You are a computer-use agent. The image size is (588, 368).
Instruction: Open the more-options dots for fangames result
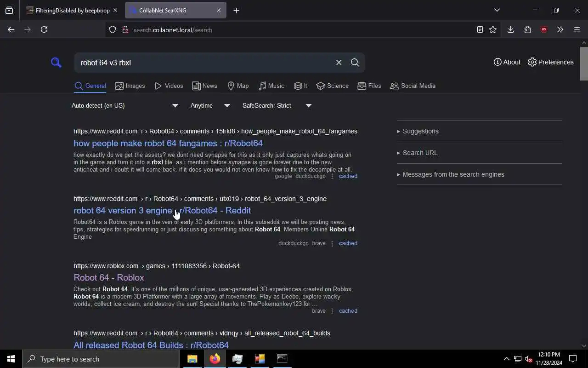click(x=332, y=176)
